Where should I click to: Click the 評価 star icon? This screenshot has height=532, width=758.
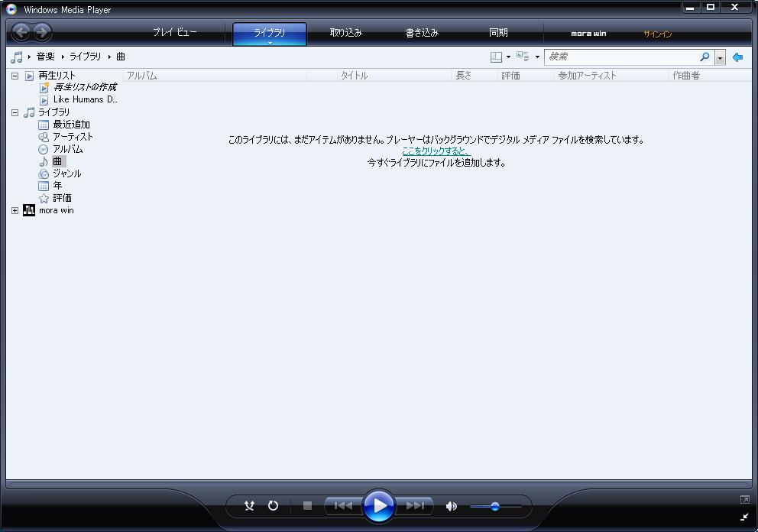[x=44, y=198]
